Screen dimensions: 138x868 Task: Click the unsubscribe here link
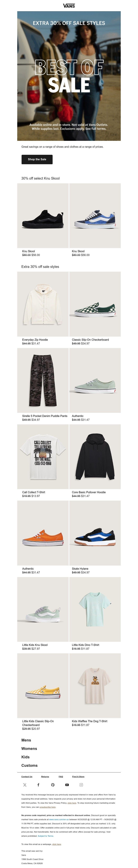pos(48,807)
